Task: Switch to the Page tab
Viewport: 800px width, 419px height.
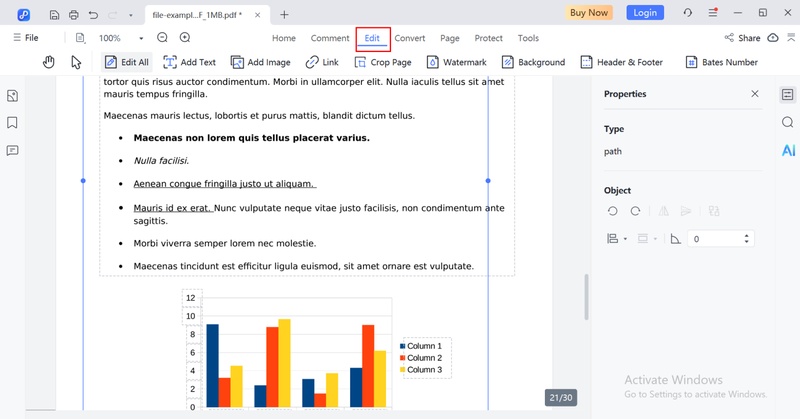Action: (x=450, y=38)
